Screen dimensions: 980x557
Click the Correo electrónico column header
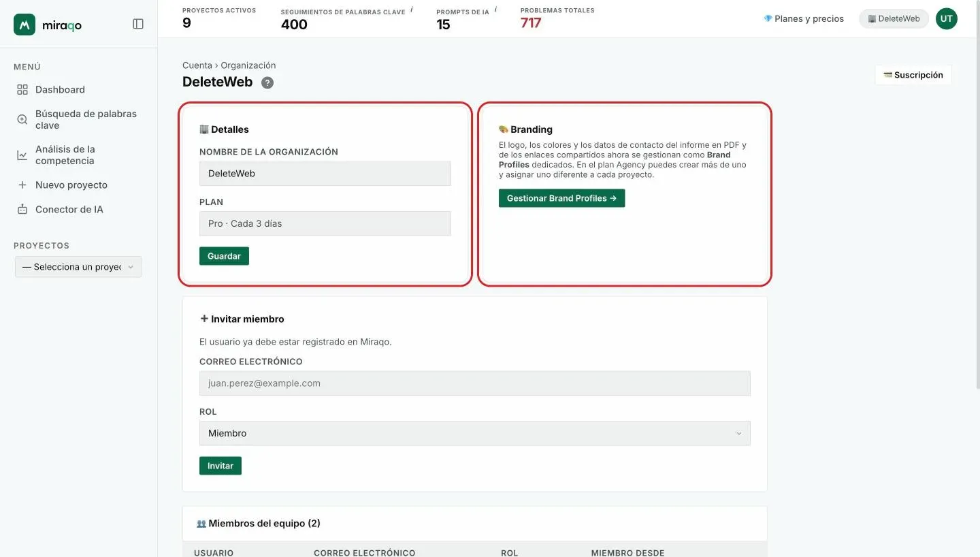pos(364,552)
